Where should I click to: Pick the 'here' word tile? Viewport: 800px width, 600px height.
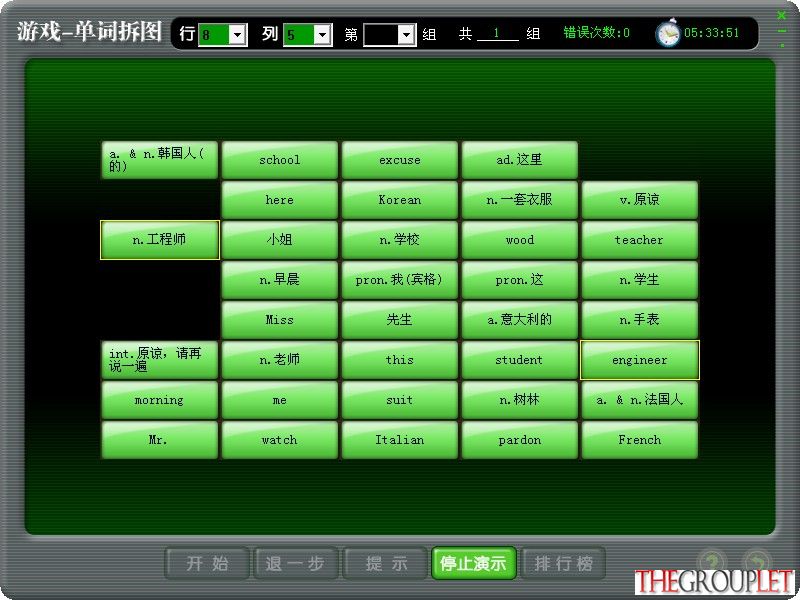coord(280,200)
